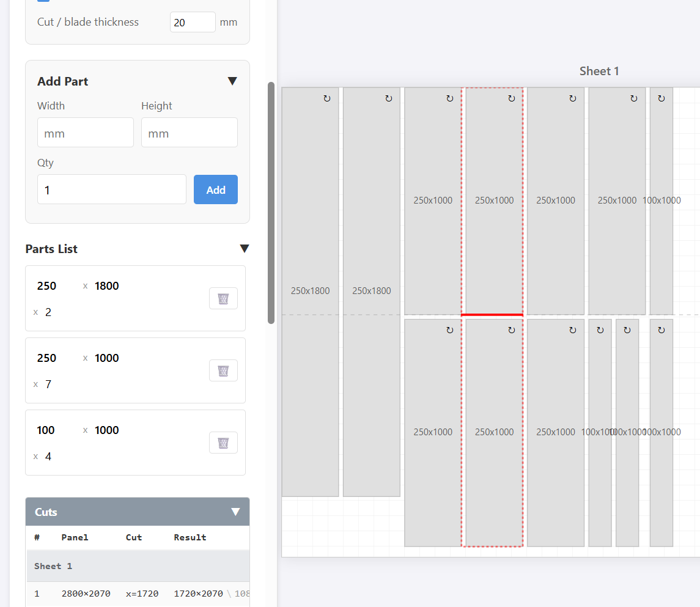Rotate the top-row 100x1000 part
The height and width of the screenshot is (607, 700).
[x=661, y=98]
